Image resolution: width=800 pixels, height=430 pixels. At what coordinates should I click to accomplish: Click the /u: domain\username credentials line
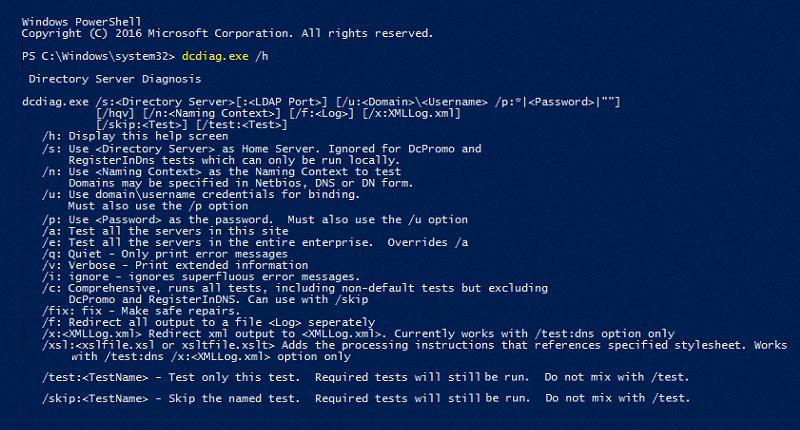[x=201, y=194]
